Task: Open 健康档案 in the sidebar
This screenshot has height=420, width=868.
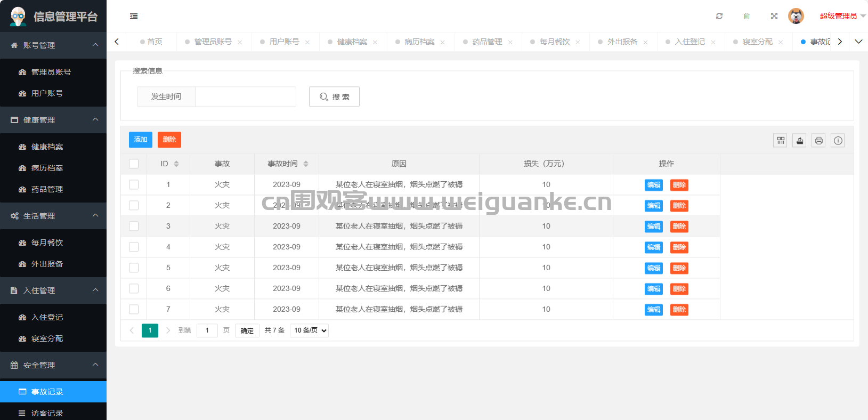Action: point(53,147)
